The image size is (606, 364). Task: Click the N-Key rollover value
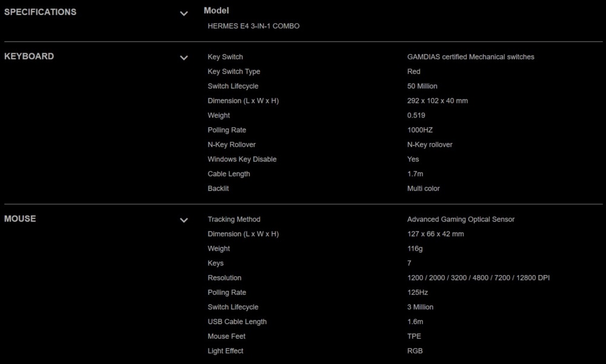pyautogui.click(x=430, y=145)
